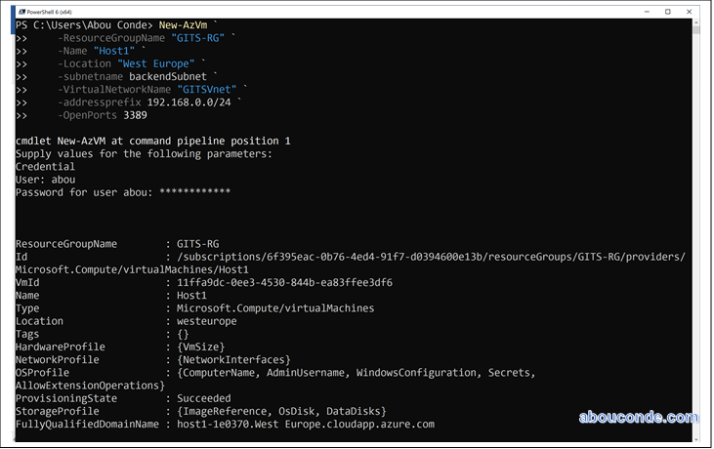Click the FullyQualifiedDomainName host address
Screen dimensions: 714x449
click(x=305, y=424)
